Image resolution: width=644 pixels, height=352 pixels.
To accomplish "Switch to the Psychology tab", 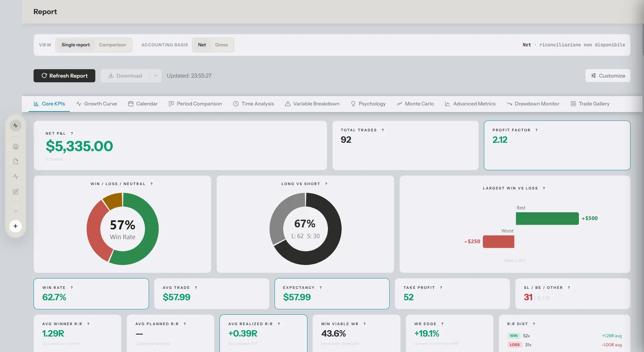I will click(368, 104).
